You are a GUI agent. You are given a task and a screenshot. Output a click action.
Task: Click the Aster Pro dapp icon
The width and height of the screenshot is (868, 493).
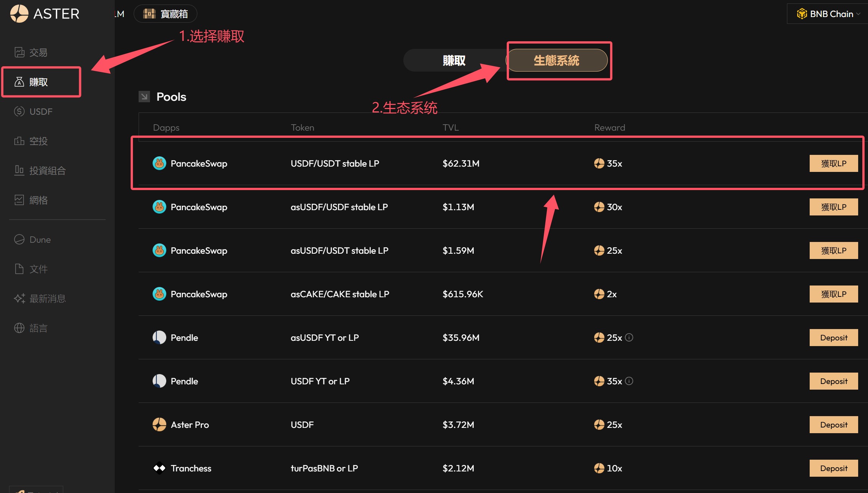[159, 424]
